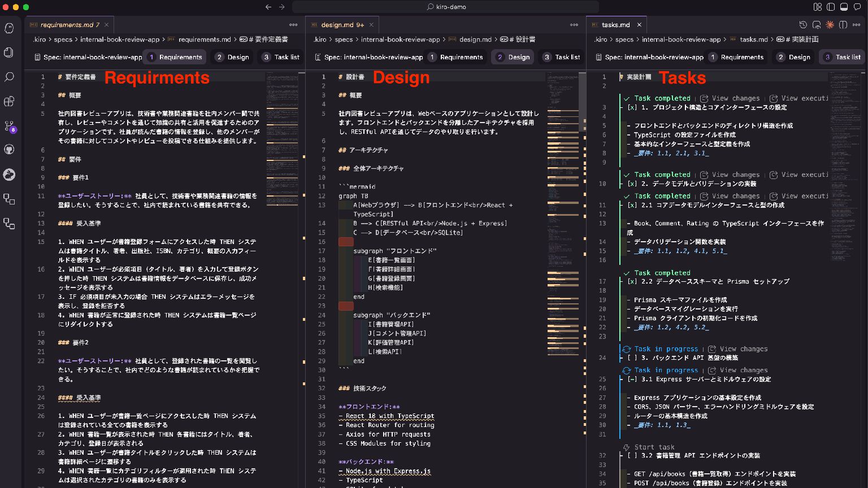Open More Actions in tasks.md editor
The width and height of the screenshot is (868, 488).
857,25
